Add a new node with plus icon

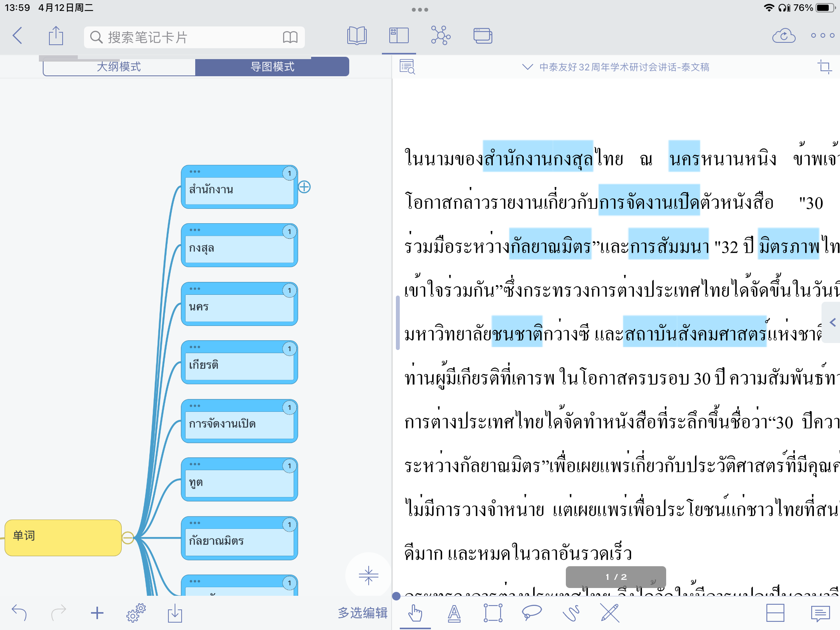pyautogui.click(x=97, y=613)
